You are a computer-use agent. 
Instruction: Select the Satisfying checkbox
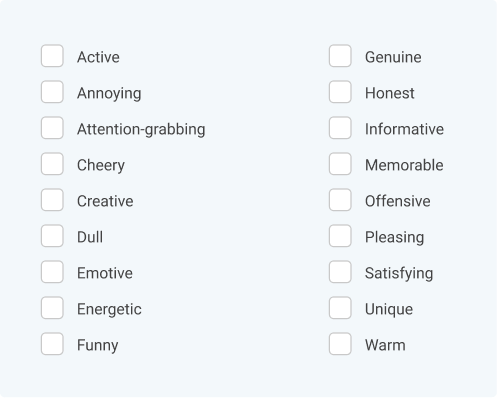click(x=340, y=272)
